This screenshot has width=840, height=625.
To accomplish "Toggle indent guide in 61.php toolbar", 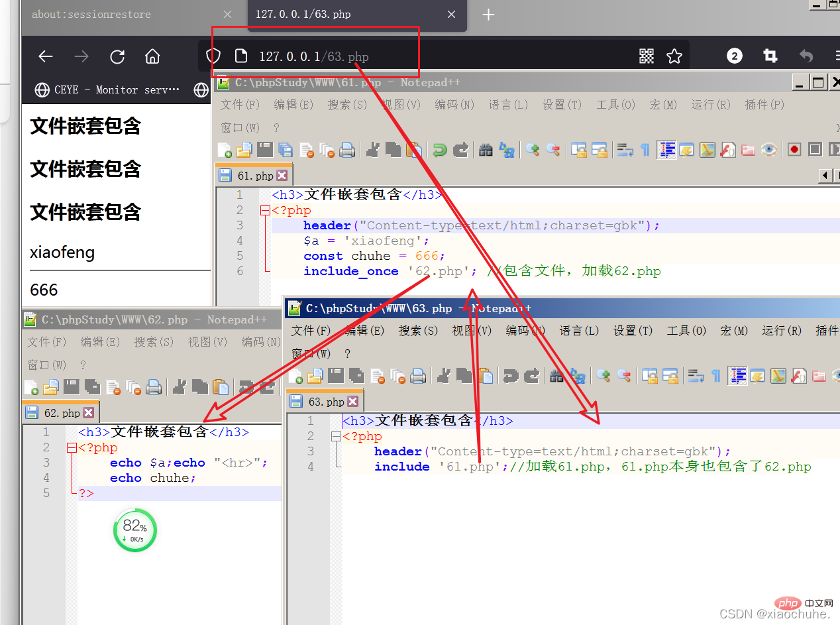I will [666, 150].
